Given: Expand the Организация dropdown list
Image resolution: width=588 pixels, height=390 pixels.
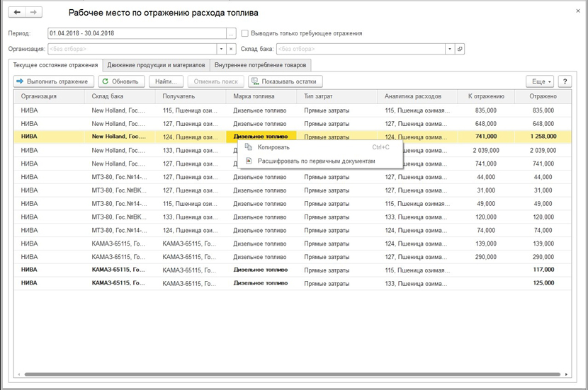Looking at the screenshot, I should pyautogui.click(x=222, y=49).
